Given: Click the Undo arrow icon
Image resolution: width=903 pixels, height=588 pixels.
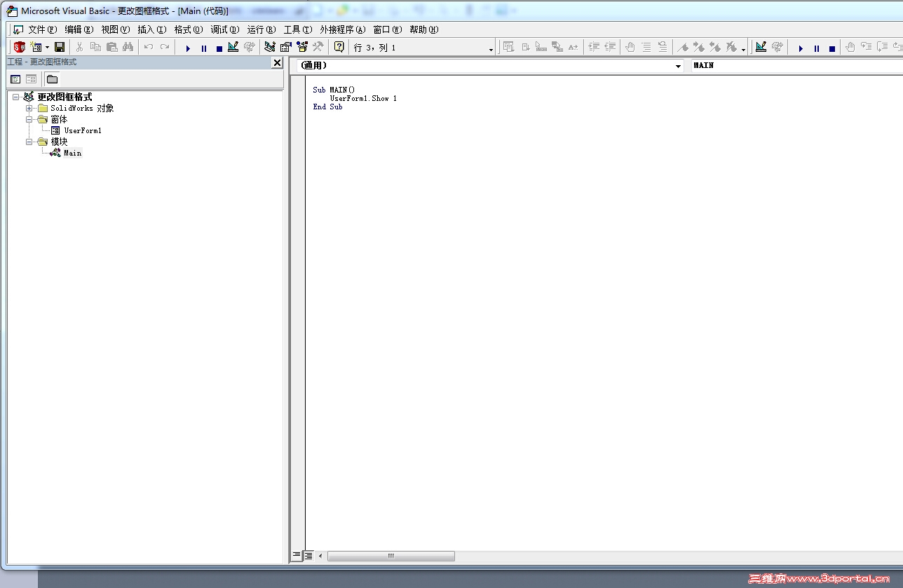Looking at the screenshot, I should click(x=149, y=47).
